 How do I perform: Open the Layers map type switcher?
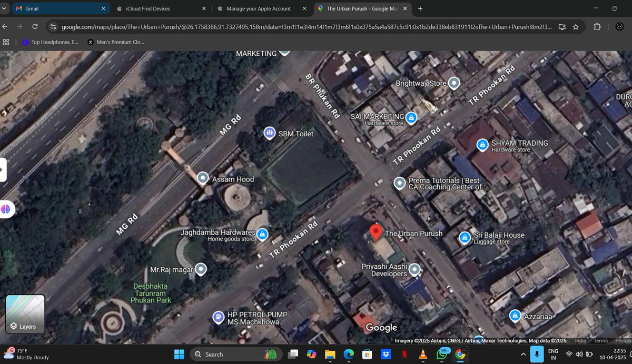pos(25,314)
